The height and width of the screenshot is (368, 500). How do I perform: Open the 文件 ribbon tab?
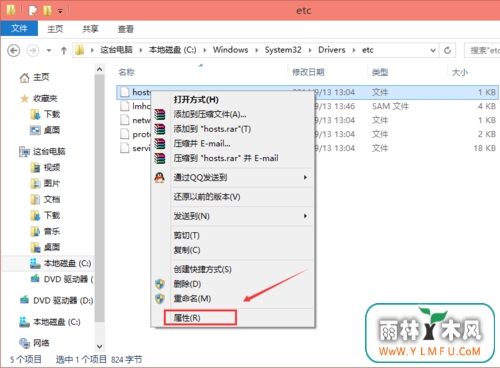coord(19,29)
